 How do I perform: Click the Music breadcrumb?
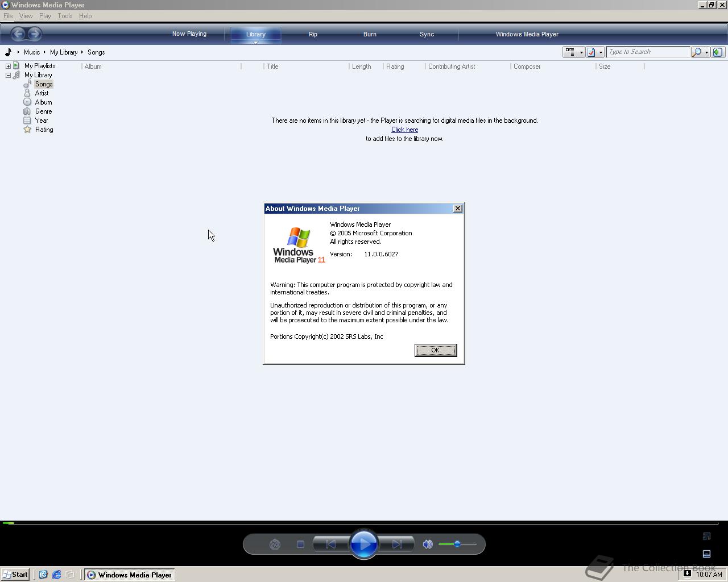click(32, 52)
